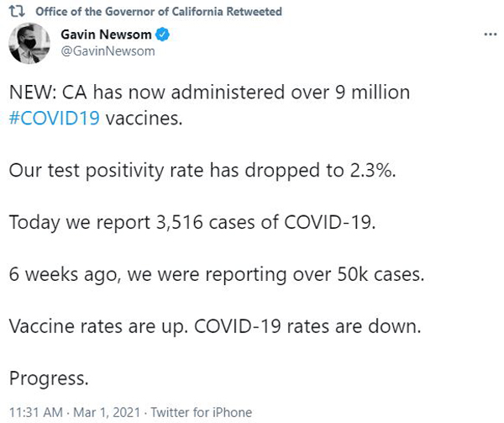Click the Mar 1, 2021 date
This screenshot has width=504, height=423.
tap(107, 412)
